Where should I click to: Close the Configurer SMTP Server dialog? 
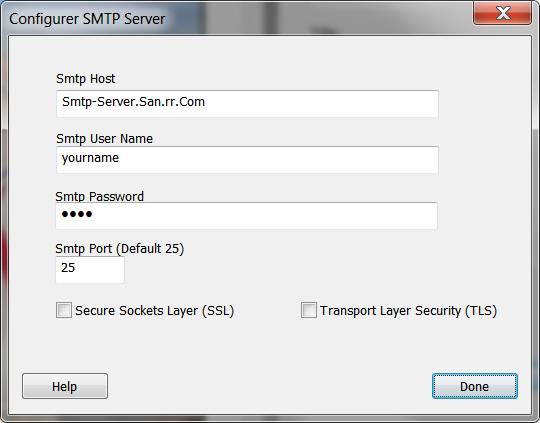click(x=502, y=13)
